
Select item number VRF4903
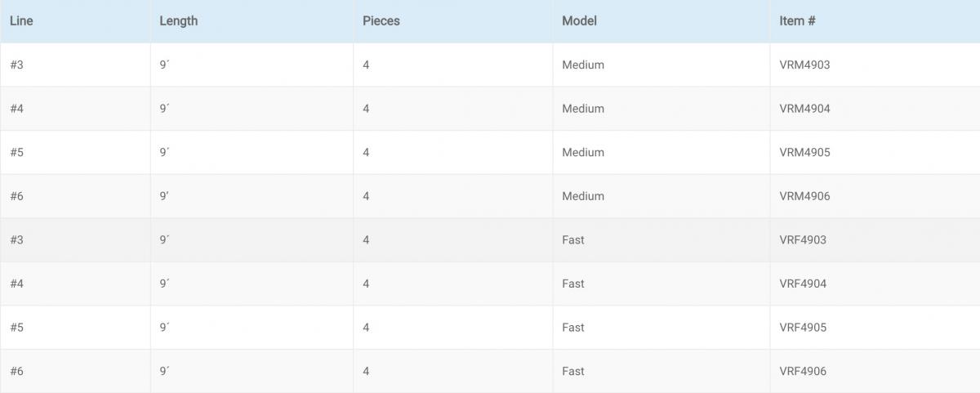pos(803,240)
